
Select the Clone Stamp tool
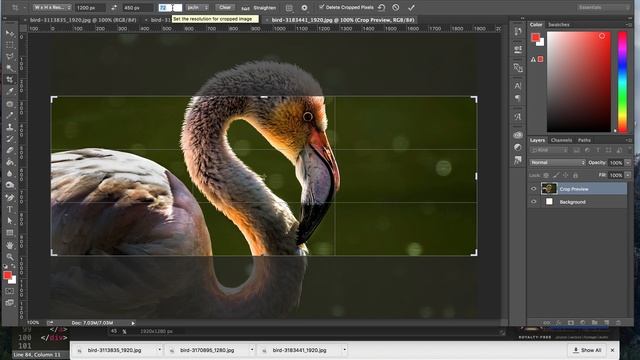[10, 127]
